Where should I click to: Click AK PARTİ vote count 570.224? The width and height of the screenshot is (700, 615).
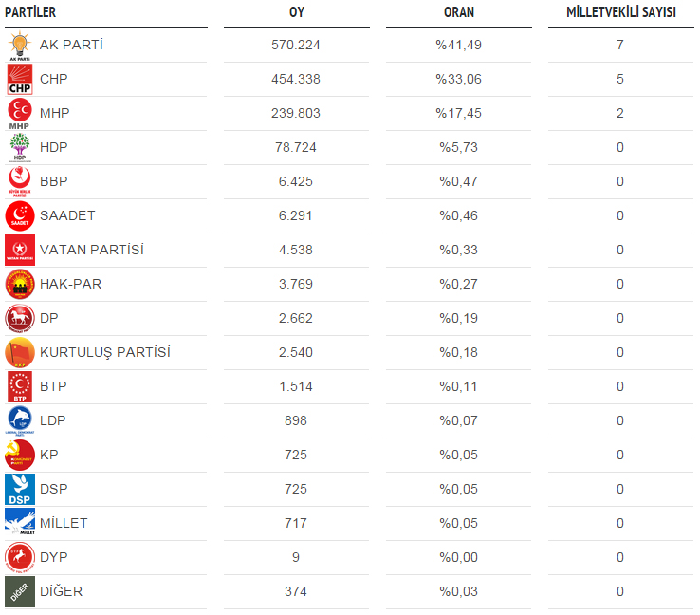click(x=296, y=46)
